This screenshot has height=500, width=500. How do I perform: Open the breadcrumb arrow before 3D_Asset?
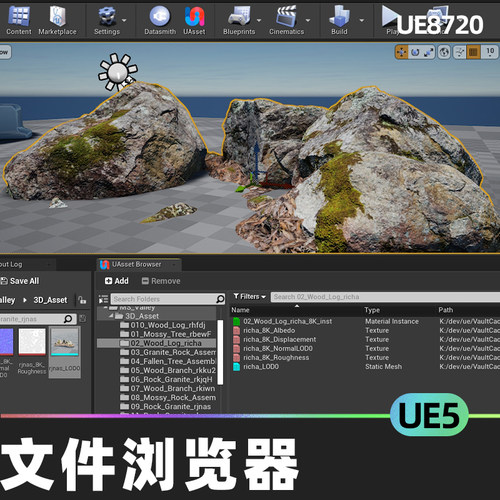(x=25, y=300)
